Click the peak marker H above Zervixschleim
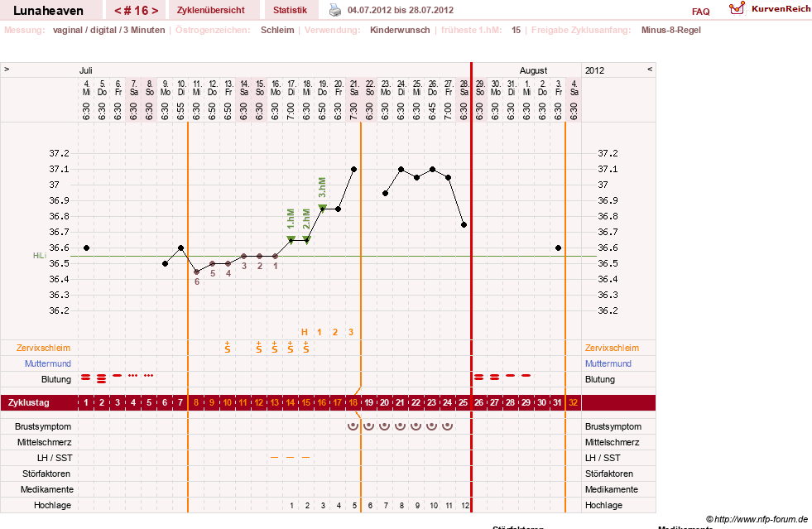 (305, 332)
